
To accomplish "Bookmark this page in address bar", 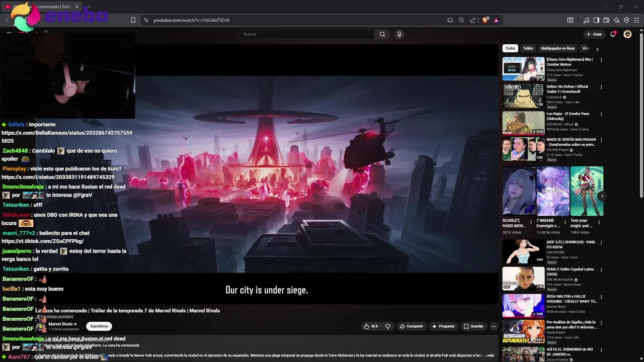I will click(133, 20).
